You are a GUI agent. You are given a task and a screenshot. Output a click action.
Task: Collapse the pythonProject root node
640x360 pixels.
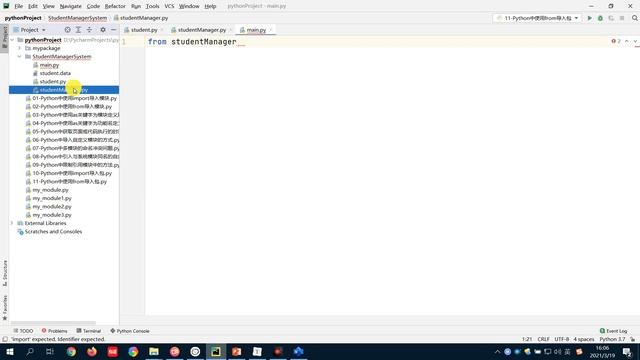coord(12,40)
